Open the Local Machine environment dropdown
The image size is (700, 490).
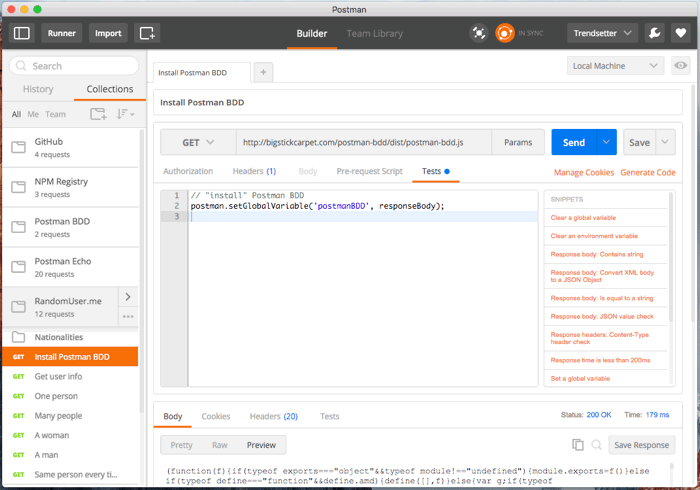(x=616, y=66)
